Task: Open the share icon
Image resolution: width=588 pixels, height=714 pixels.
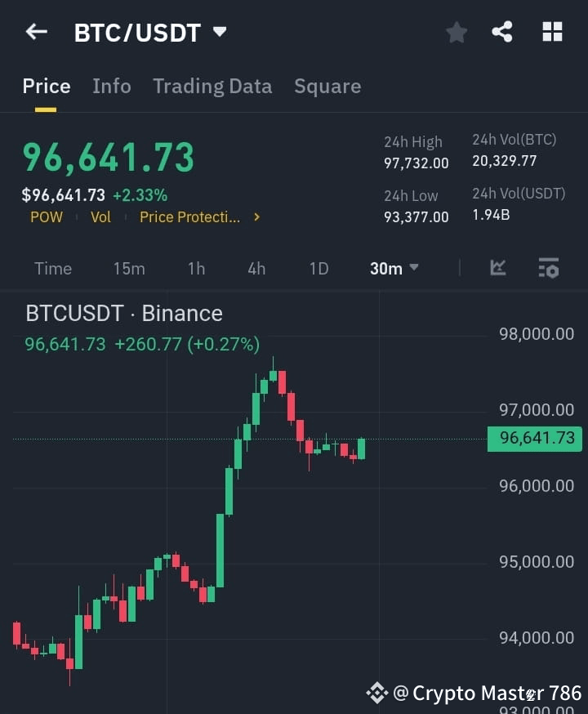Action: [501, 33]
